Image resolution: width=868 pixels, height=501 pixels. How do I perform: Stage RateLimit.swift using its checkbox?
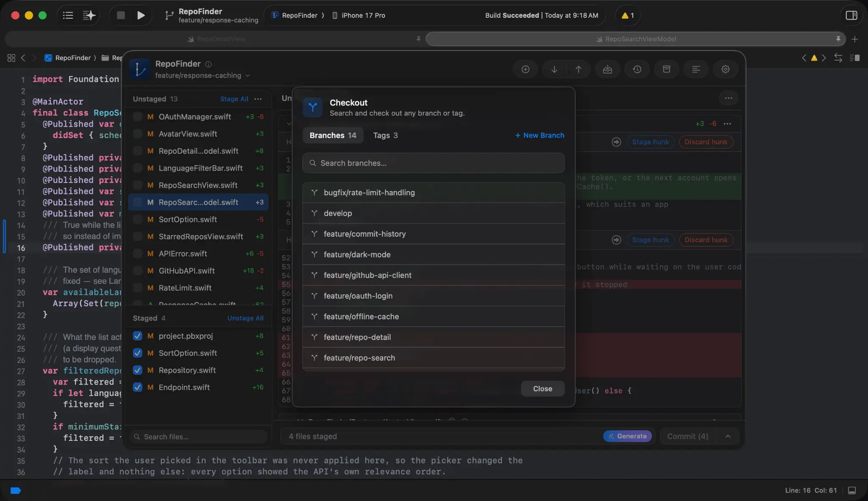pyautogui.click(x=137, y=288)
